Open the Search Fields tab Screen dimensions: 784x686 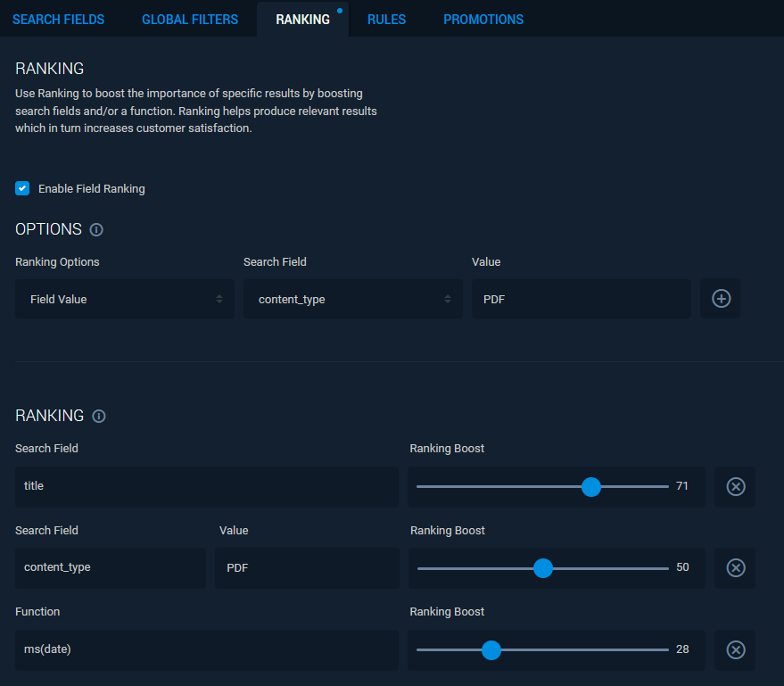pos(58,20)
